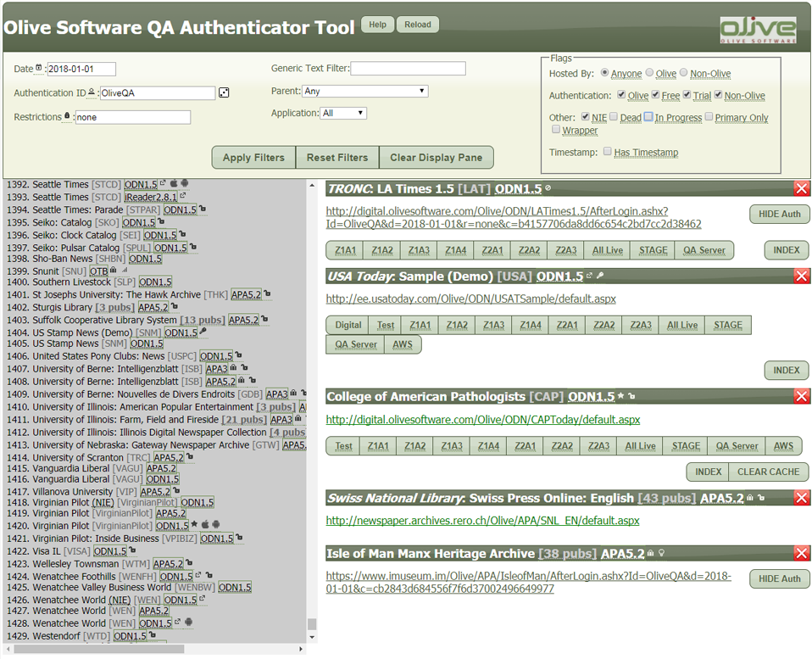Close the TRONC LA Times entry

801,189
